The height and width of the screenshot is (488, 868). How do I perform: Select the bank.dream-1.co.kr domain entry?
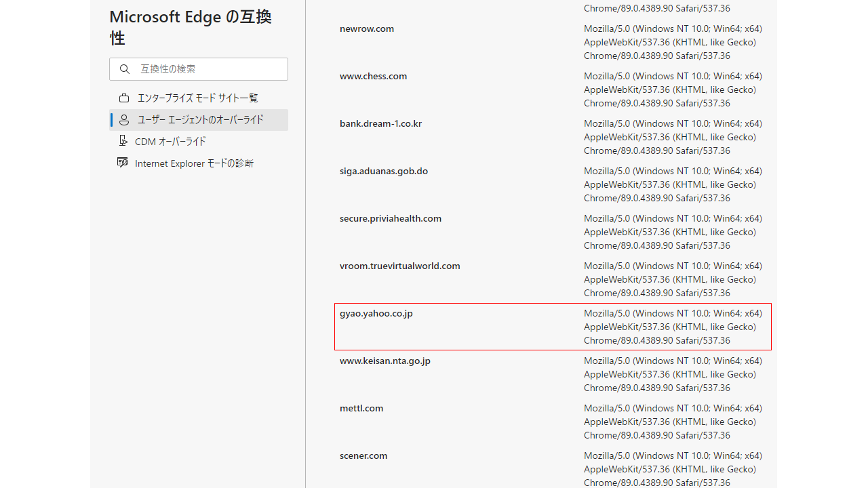pos(381,124)
